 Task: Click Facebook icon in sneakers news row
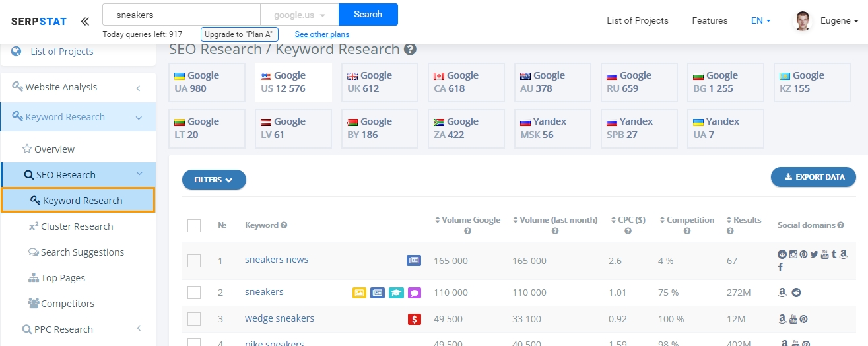coord(780,267)
